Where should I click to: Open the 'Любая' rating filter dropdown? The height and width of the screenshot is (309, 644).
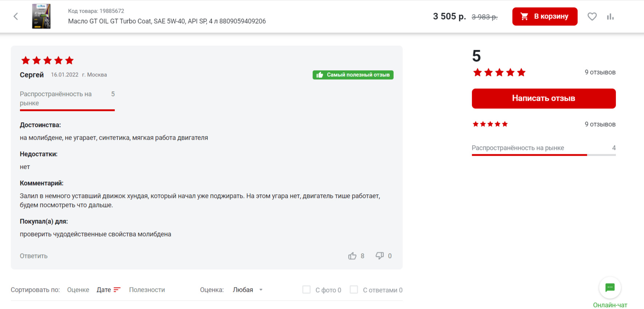[247, 290]
